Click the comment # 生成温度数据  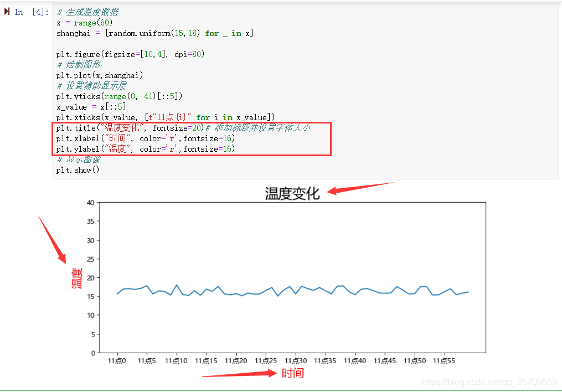pos(88,12)
